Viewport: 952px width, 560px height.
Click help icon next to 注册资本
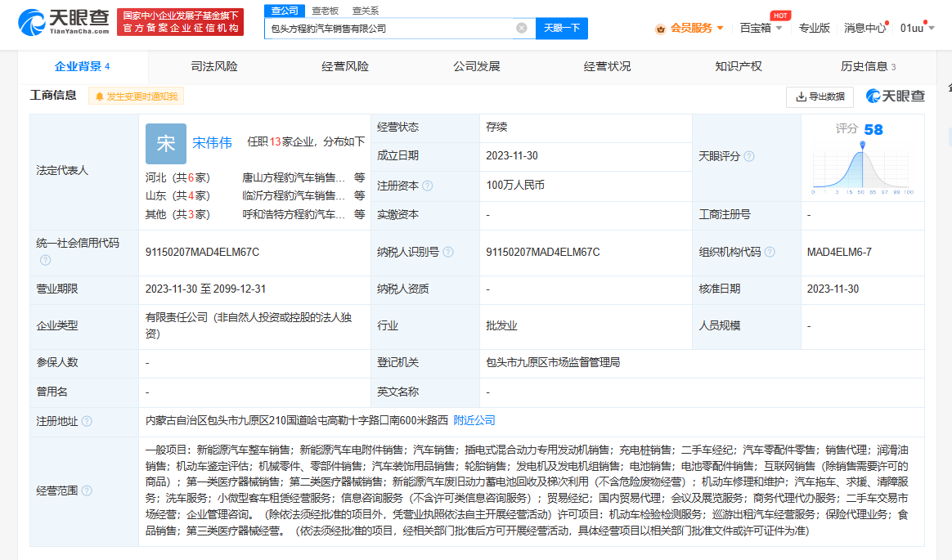click(428, 186)
